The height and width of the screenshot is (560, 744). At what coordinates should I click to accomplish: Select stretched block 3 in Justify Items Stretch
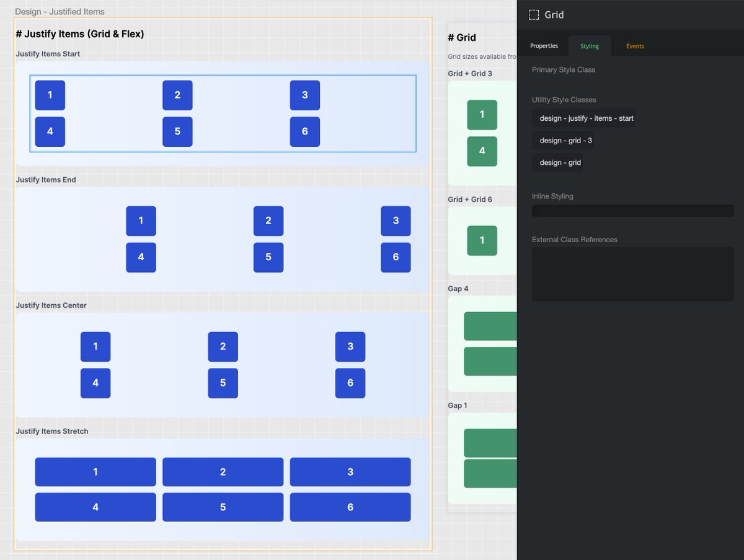[350, 472]
